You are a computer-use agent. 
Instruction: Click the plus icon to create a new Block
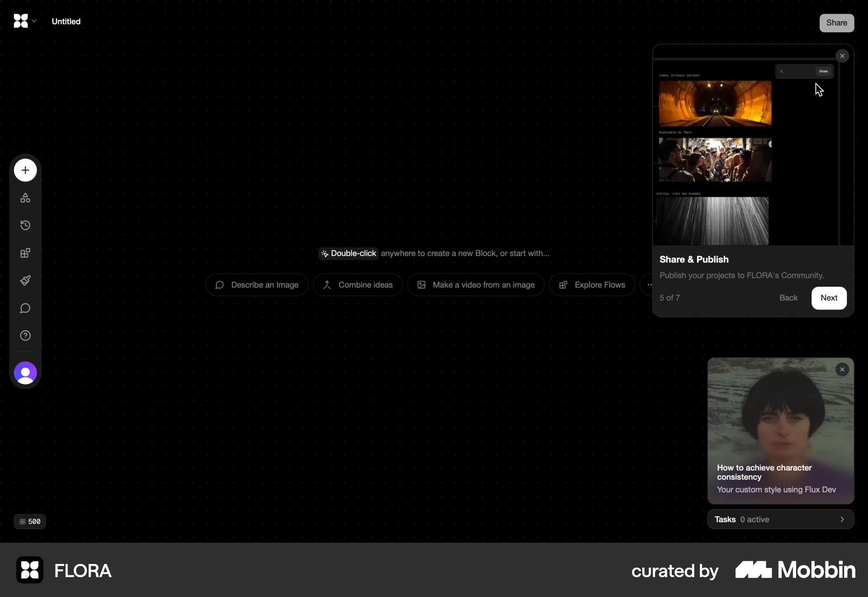point(25,171)
